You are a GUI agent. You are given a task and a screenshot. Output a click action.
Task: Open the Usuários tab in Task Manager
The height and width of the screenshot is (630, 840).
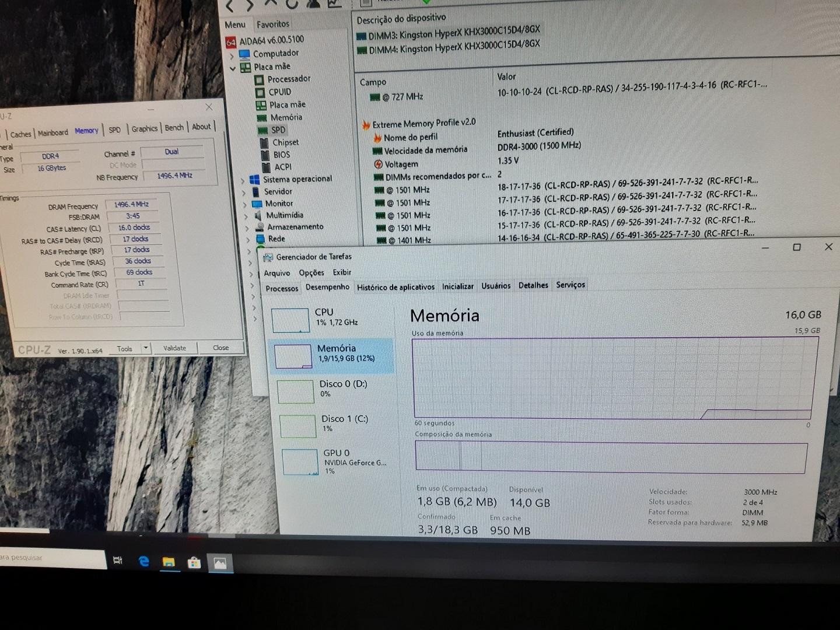496,285
